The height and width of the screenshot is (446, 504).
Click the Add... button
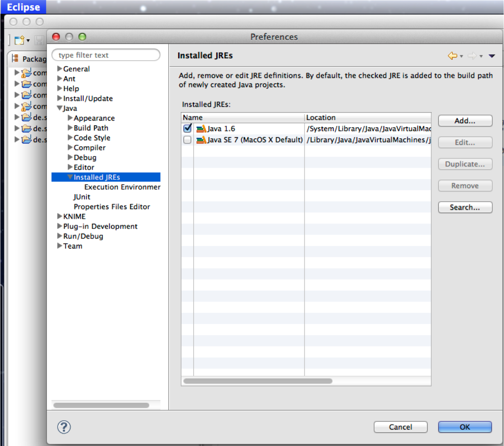tap(465, 121)
